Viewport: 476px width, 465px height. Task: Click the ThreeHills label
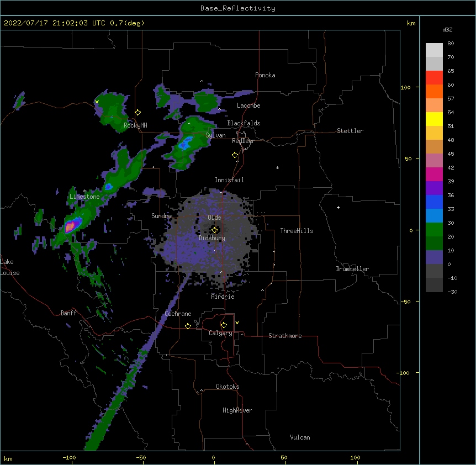coord(297,231)
